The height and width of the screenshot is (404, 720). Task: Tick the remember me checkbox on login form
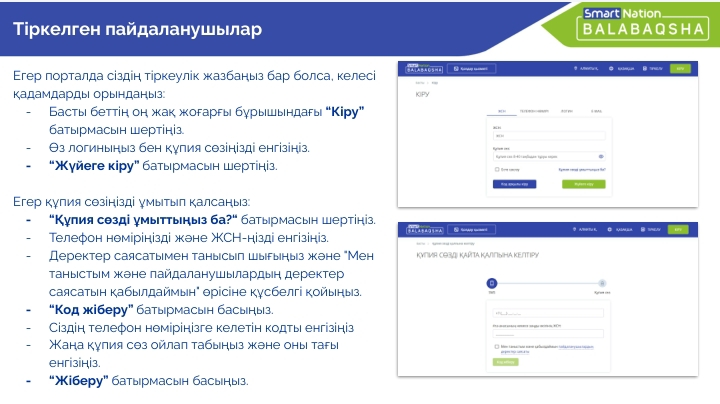coord(497,170)
